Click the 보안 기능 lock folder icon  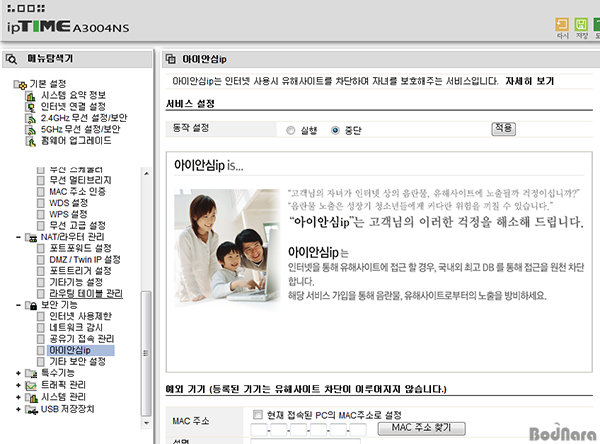(31, 305)
